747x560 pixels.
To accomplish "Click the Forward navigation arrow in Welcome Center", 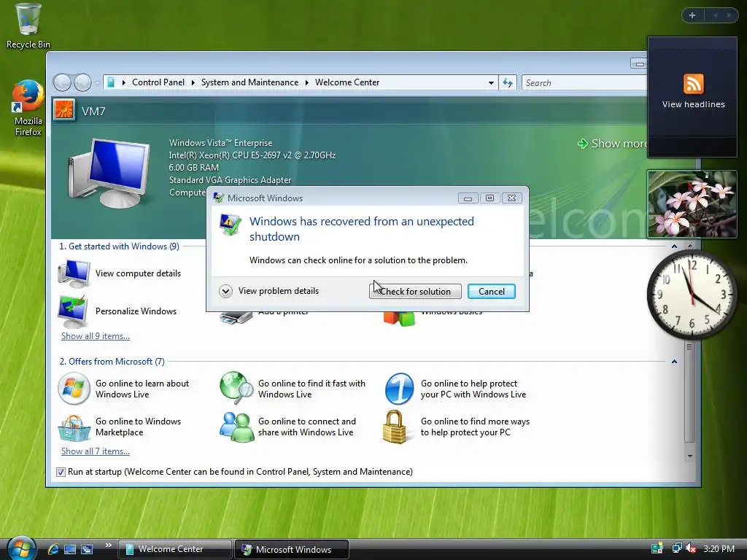I will [82, 83].
